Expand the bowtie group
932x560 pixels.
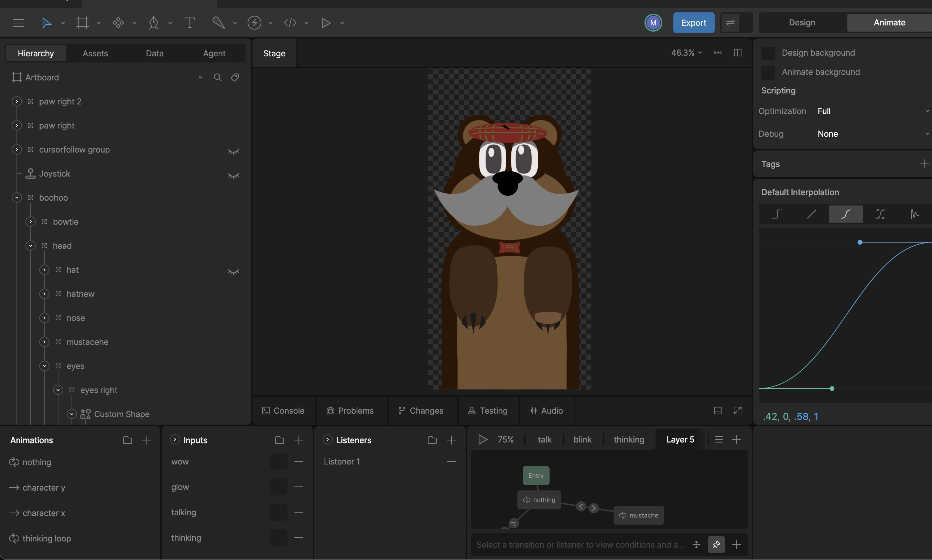point(31,222)
